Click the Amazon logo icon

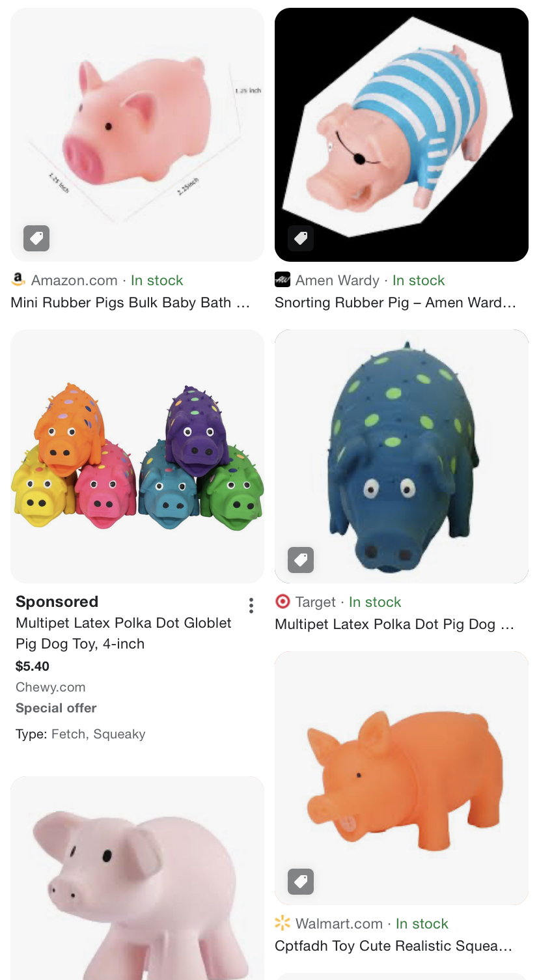19,280
